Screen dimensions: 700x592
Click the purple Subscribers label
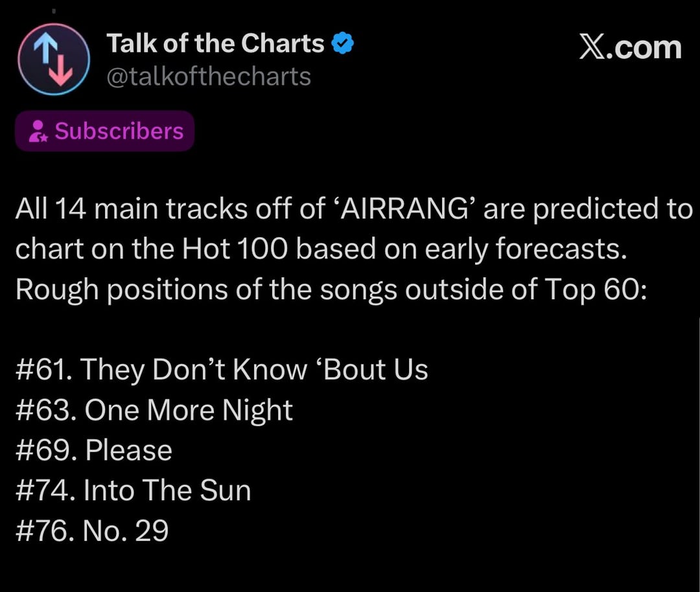pos(119,131)
